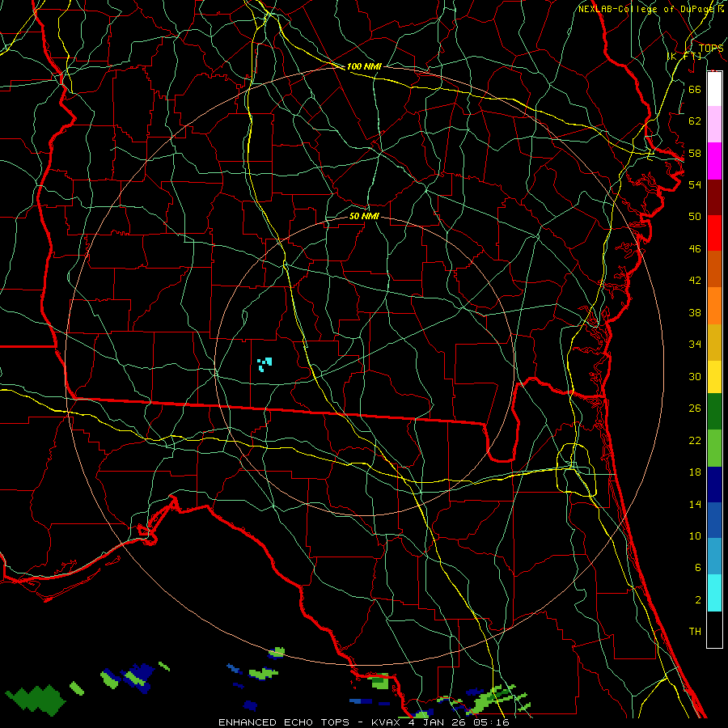Image resolution: width=728 pixels, height=728 pixels.
Task: Click the white swatch in the tops legend
Action: tap(714, 89)
